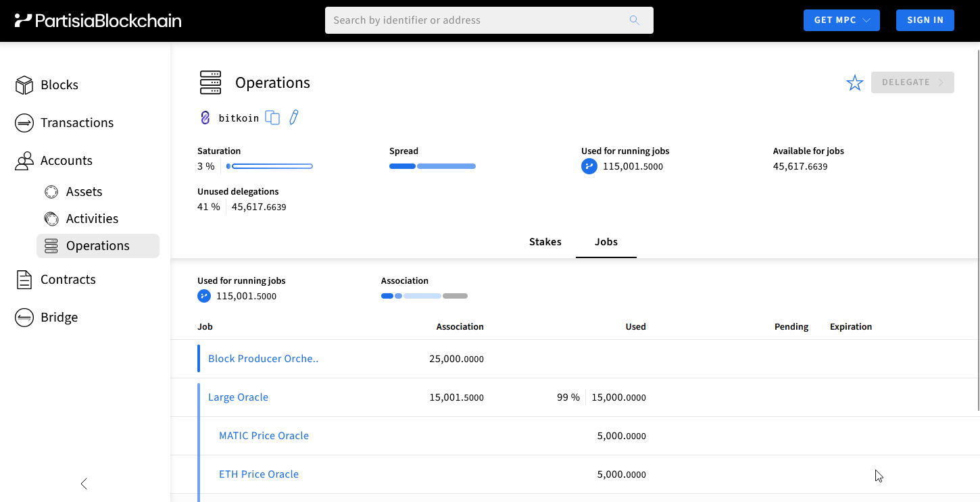This screenshot has width=980, height=502.
Task: Click the Bridge icon in sidebar
Action: coord(24,318)
